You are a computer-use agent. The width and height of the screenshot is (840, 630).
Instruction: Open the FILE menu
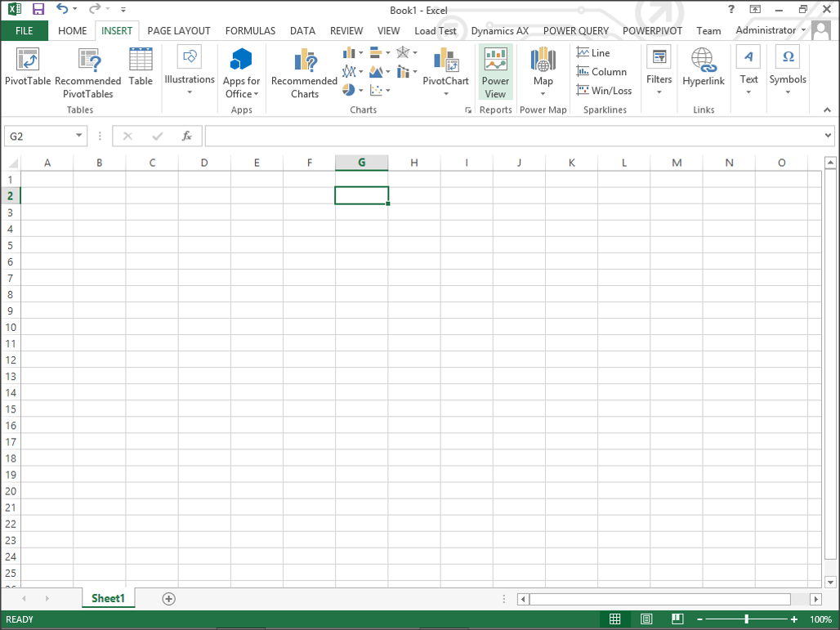click(25, 31)
